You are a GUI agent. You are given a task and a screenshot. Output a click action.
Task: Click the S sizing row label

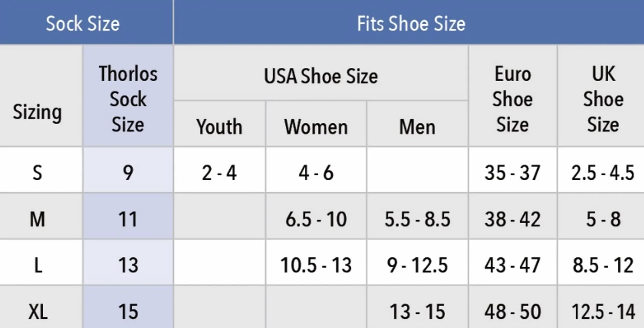pyautogui.click(x=41, y=170)
